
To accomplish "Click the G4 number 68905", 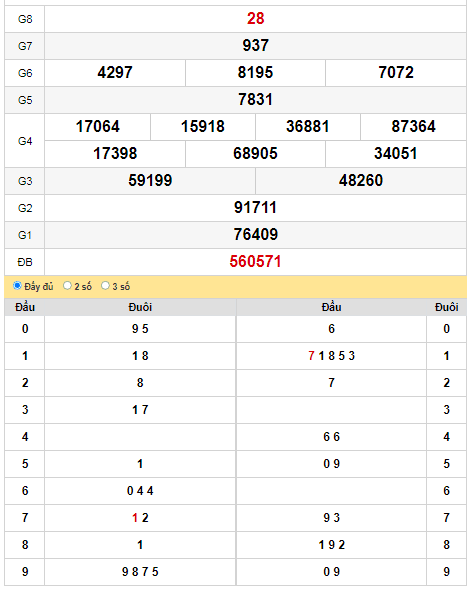I will (255, 154).
